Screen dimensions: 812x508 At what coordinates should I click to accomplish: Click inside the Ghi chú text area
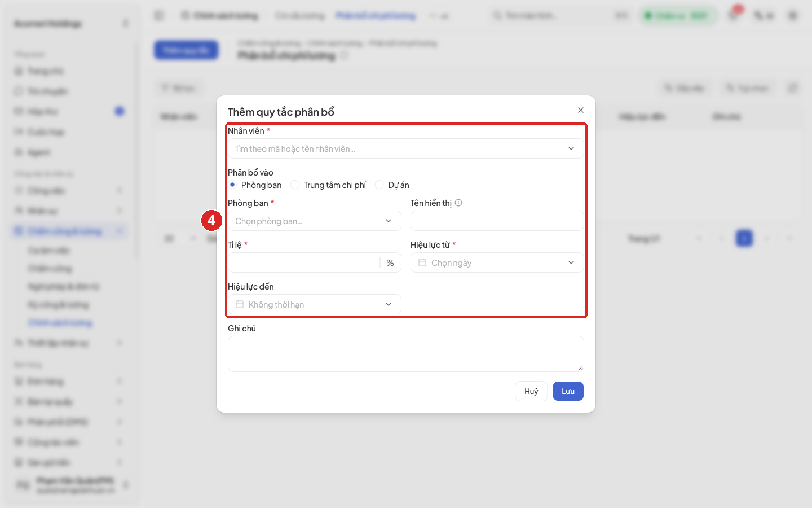[x=406, y=354]
